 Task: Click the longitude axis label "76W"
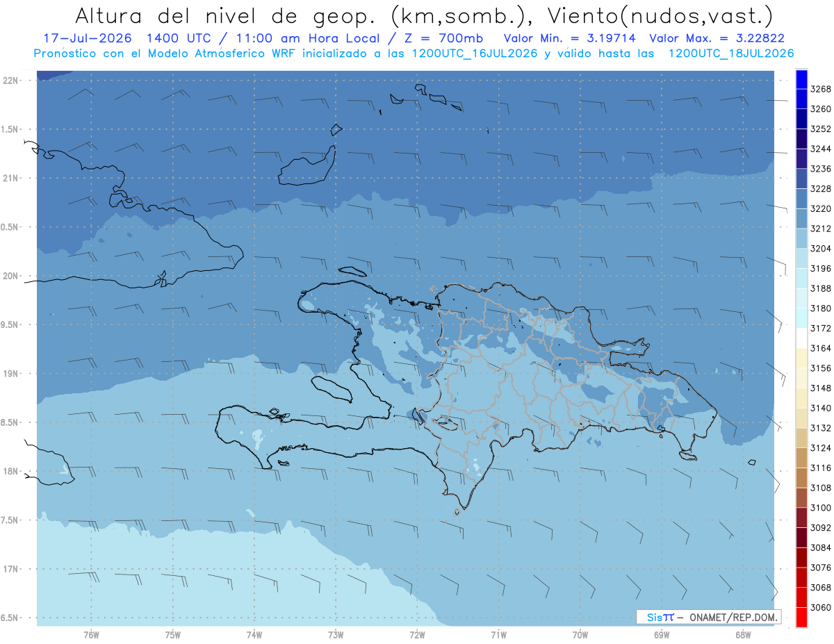(x=91, y=634)
